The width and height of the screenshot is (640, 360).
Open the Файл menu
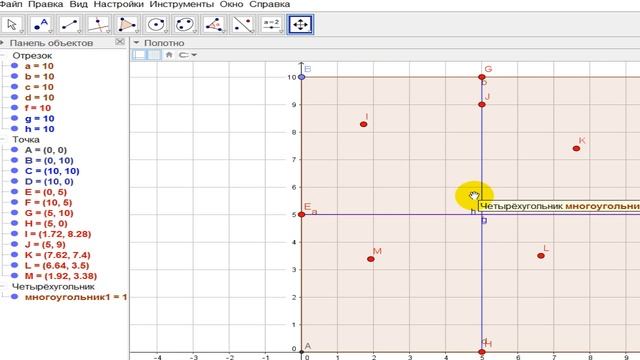pos(11,4)
